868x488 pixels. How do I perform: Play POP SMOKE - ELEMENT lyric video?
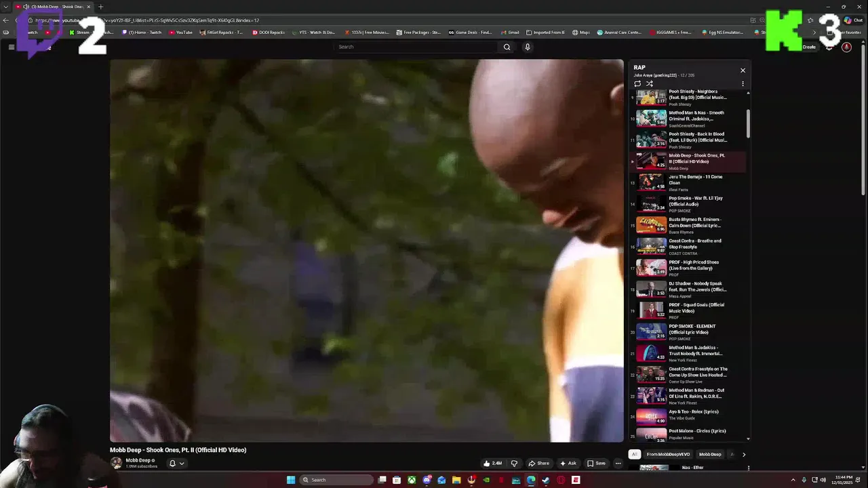[x=688, y=332]
